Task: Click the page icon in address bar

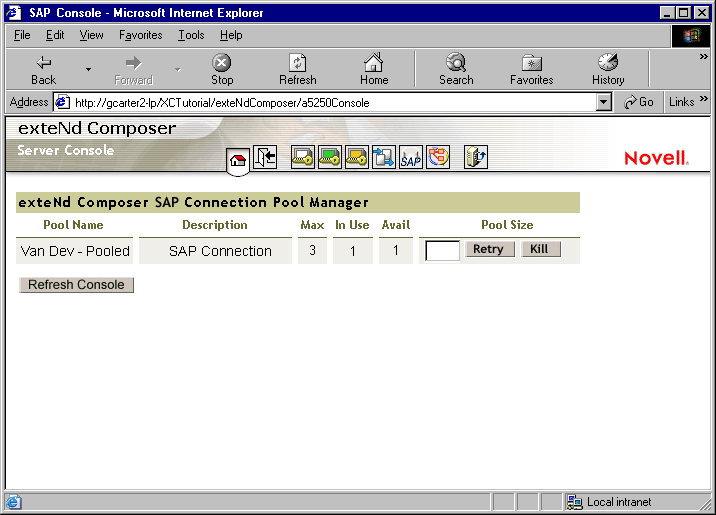Action: [62, 102]
